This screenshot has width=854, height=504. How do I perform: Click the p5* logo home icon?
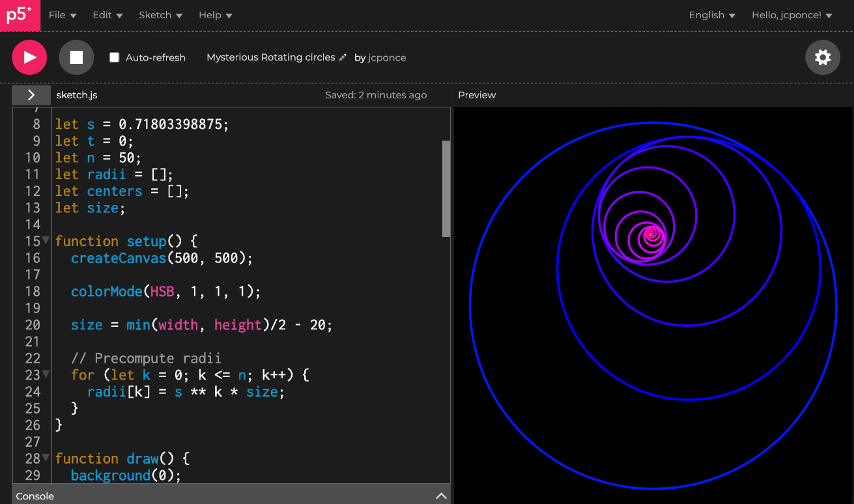(x=20, y=15)
